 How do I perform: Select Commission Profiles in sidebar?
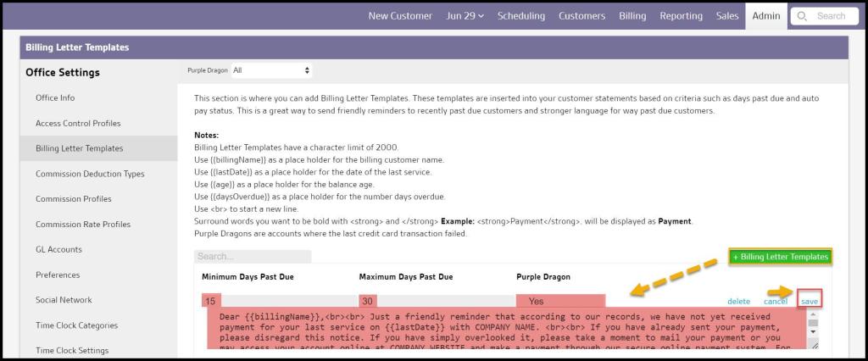click(73, 199)
